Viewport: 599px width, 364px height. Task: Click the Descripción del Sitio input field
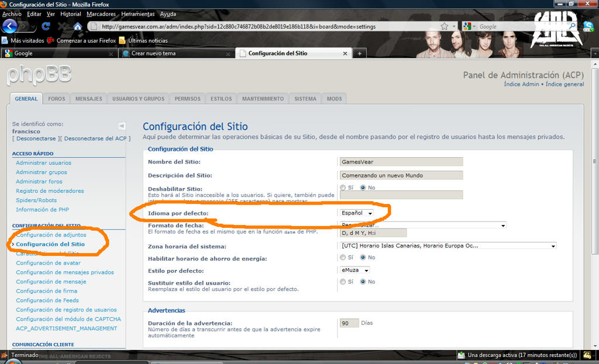401,175
